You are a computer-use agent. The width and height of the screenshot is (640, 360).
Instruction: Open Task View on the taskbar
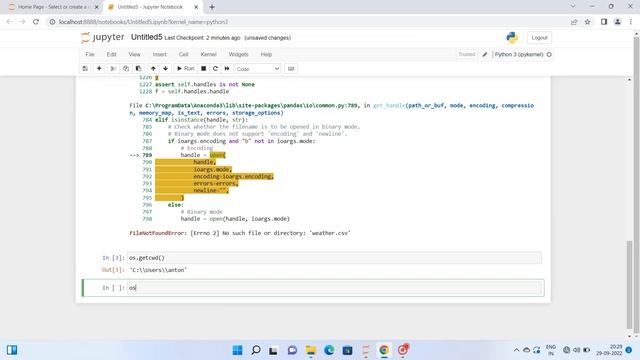(273, 350)
